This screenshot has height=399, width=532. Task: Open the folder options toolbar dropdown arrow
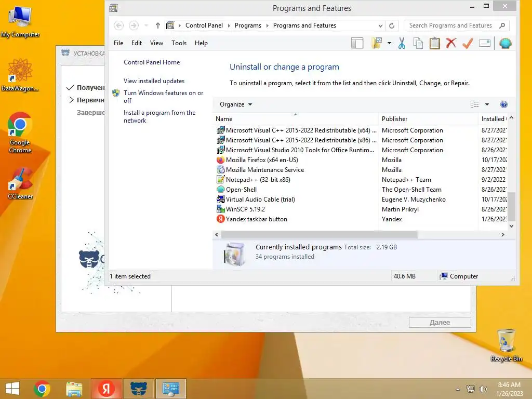click(389, 43)
